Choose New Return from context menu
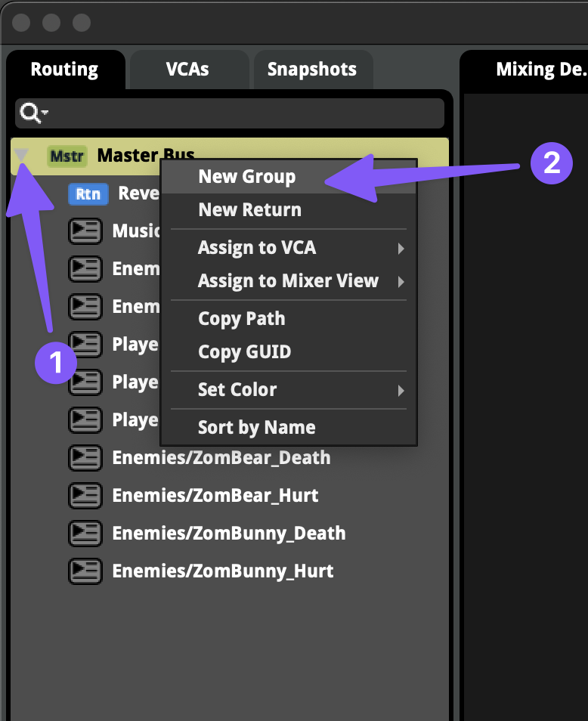588x721 pixels. pyautogui.click(x=249, y=210)
